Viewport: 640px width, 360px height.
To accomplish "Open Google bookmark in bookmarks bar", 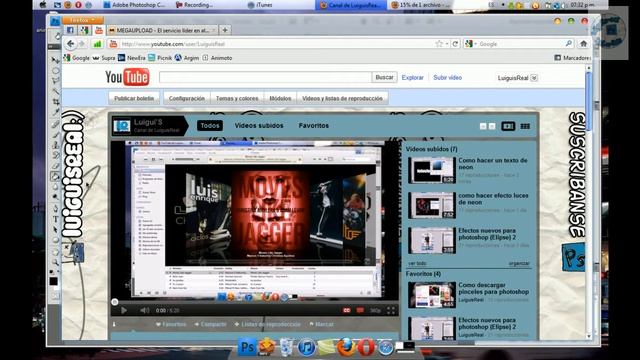I will (76, 58).
